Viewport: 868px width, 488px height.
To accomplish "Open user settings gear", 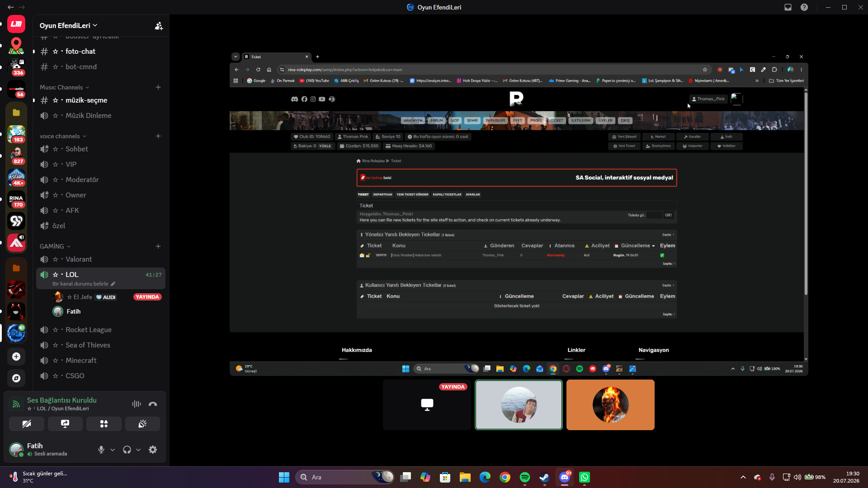I will (x=153, y=450).
